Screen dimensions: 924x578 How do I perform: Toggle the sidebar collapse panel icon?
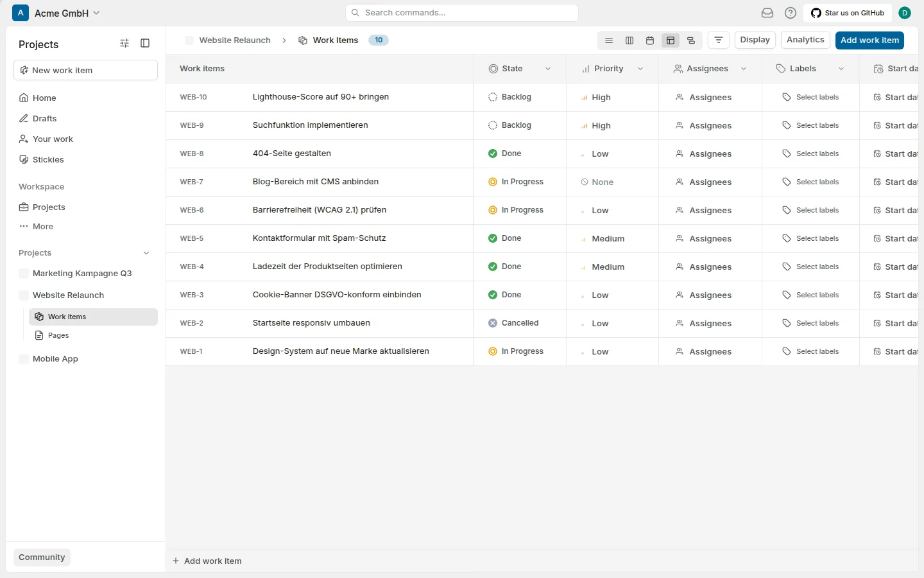tap(145, 43)
